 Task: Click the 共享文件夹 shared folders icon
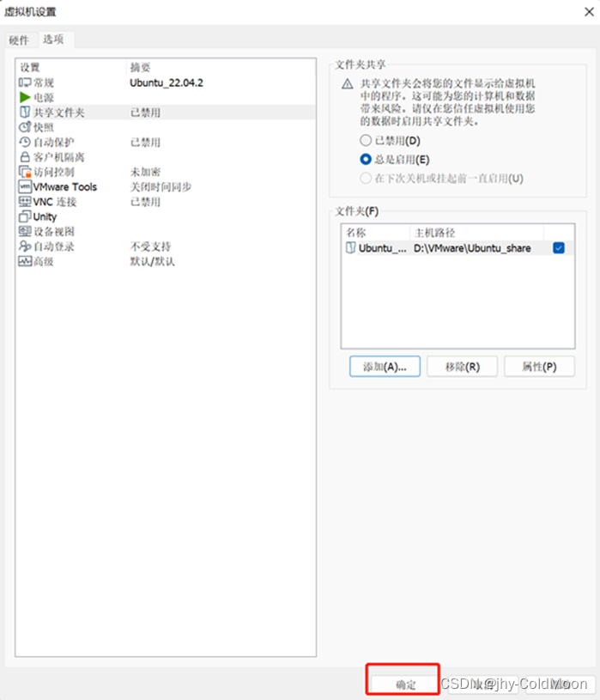coord(25,113)
